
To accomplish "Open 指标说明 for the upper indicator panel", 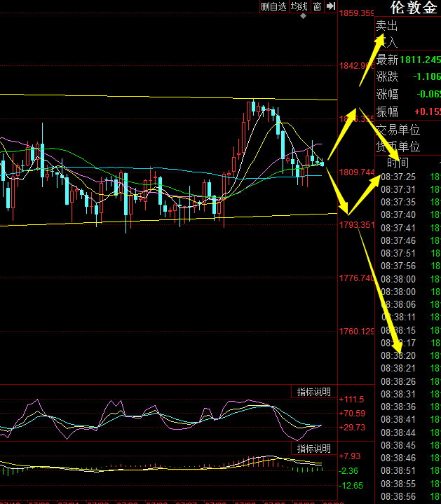I will (313, 392).
